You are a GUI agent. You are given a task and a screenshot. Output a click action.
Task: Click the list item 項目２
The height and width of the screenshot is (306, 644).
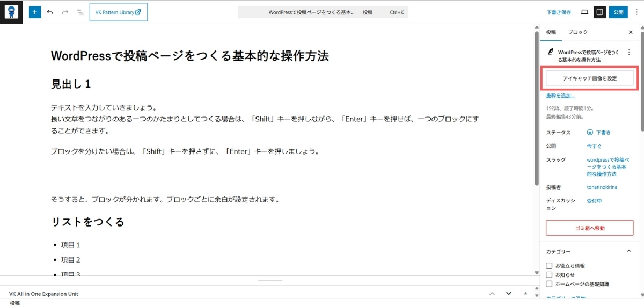(x=70, y=260)
